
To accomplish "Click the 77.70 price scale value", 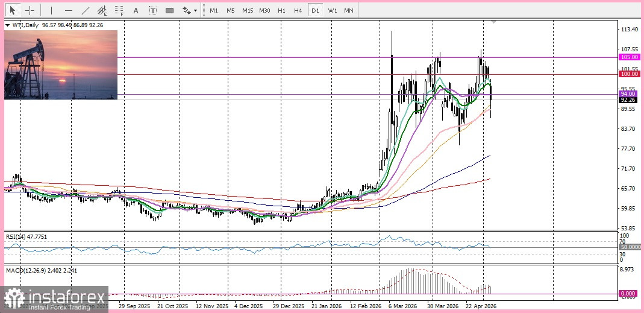I will (x=629, y=148).
